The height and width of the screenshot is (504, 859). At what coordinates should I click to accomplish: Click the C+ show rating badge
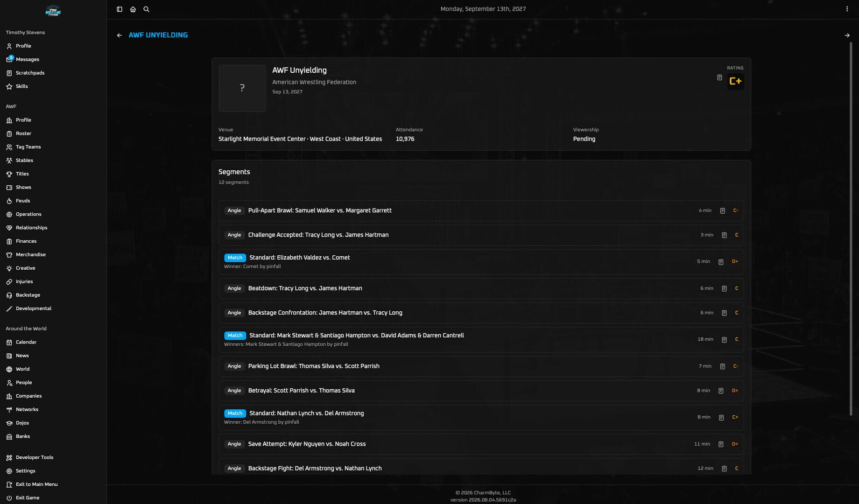[x=735, y=81]
